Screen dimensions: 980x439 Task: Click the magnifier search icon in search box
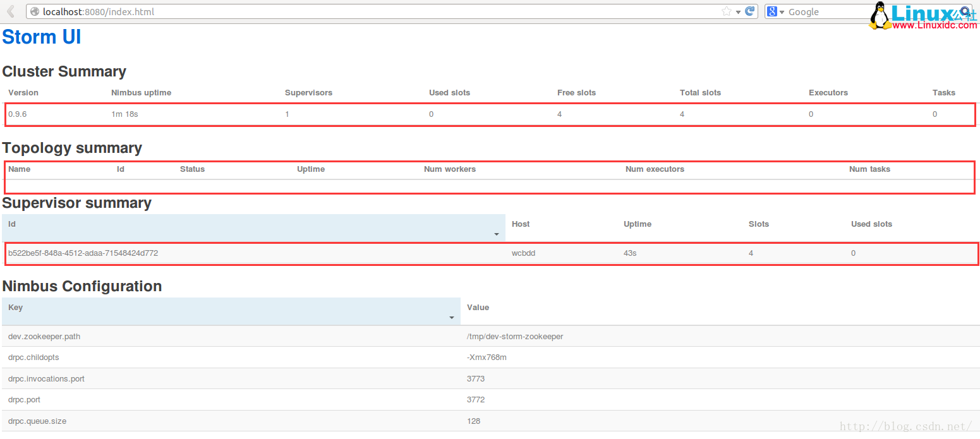[x=965, y=11]
